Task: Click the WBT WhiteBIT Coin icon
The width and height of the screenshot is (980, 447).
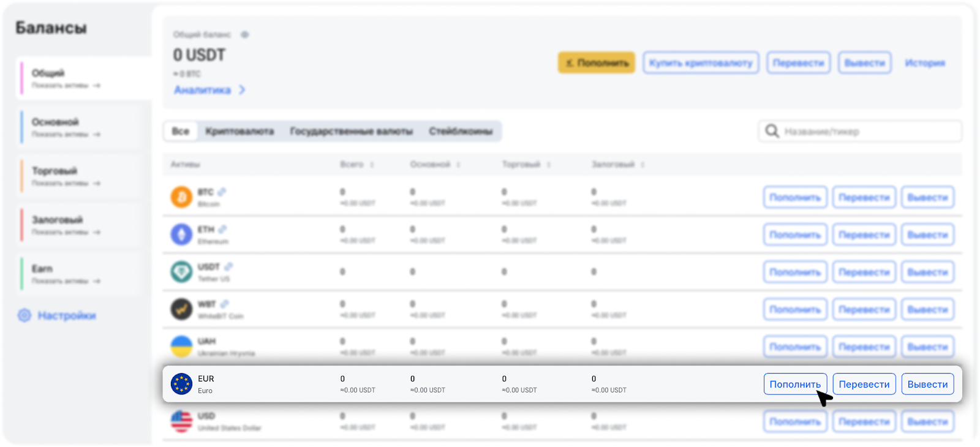Action: tap(181, 309)
